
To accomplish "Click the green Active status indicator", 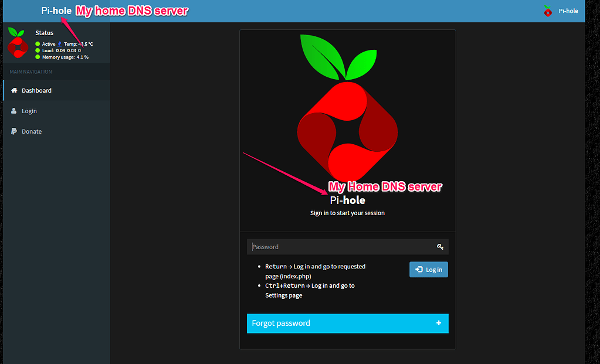I will point(37,43).
